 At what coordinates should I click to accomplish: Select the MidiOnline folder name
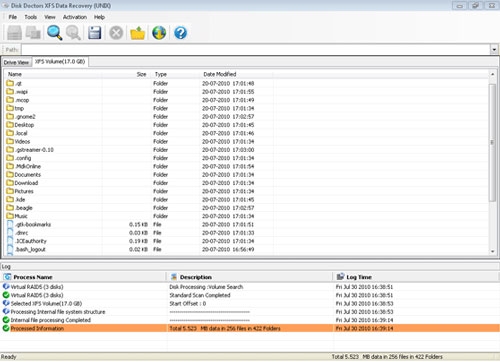click(28, 166)
